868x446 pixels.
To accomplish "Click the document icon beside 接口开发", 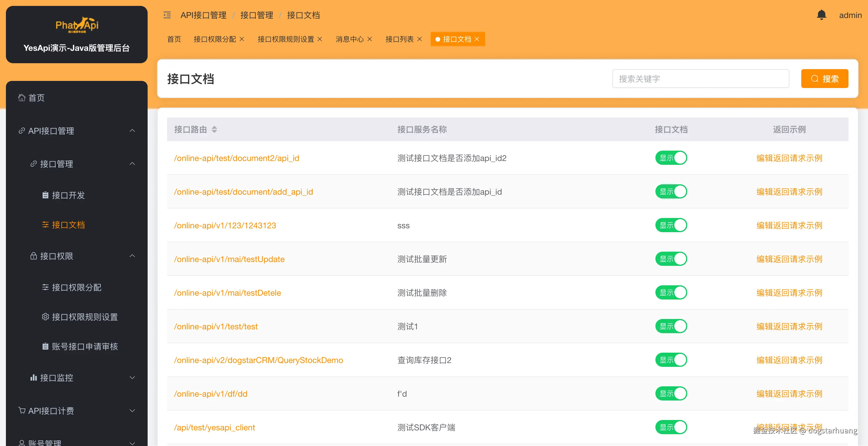I will pos(45,195).
